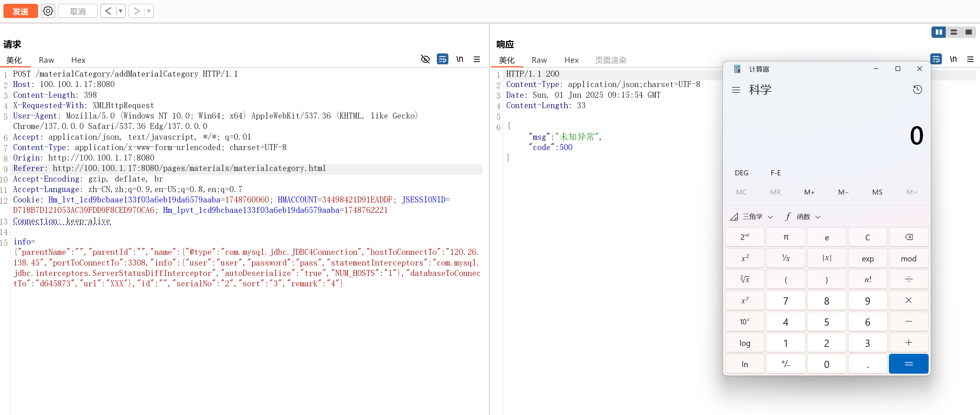Click the MS memory store button
980x415 pixels.
[x=877, y=192]
